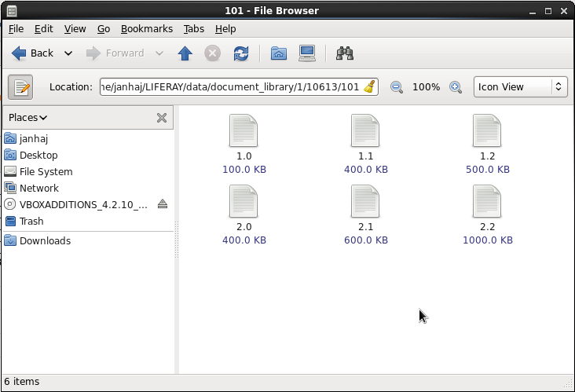The width and height of the screenshot is (575, 392).
Task: Go up to the parent folder
Action: tap(185, 53)
